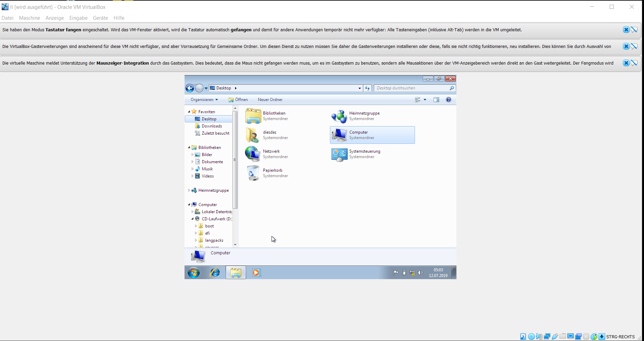The height and width of the screenshot is (341, 644).
Task: Open the Organisieren dropdown menu
Action: (x=204, y=100)
